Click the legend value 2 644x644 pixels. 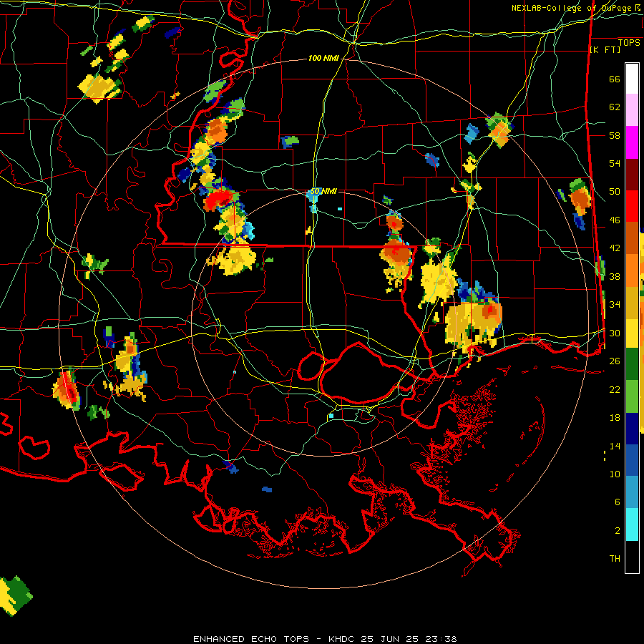pyautogui.click(x=618, y=531)
